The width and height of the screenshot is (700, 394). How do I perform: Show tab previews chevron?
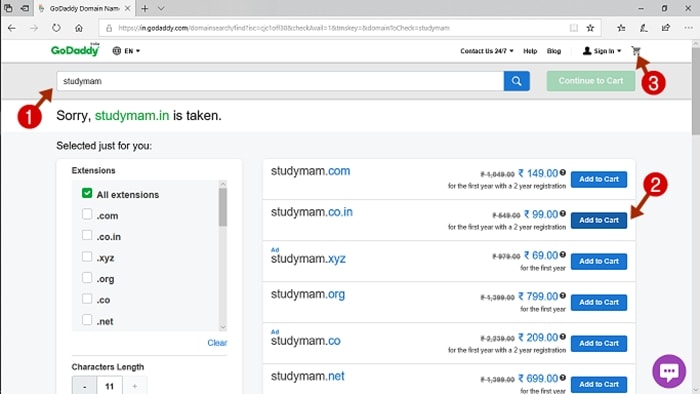(161, 8)
